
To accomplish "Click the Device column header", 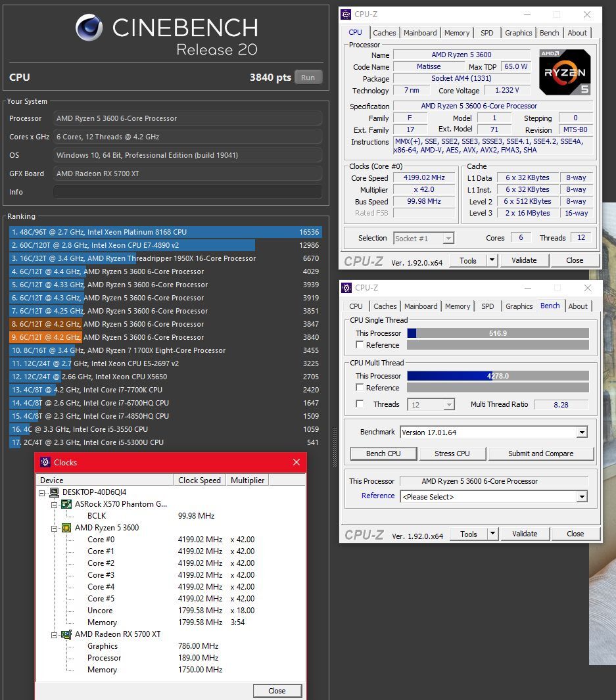I will pos(105,480).
